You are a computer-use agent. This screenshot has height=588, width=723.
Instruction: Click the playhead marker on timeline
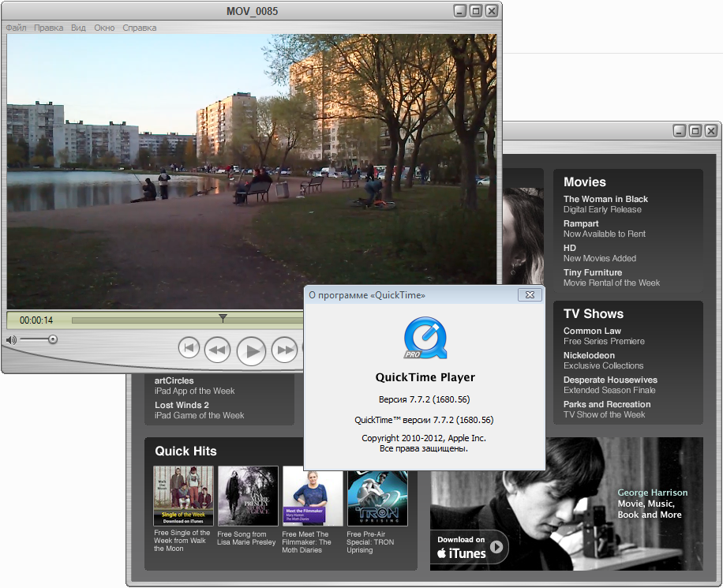click(x=223, y=318)
